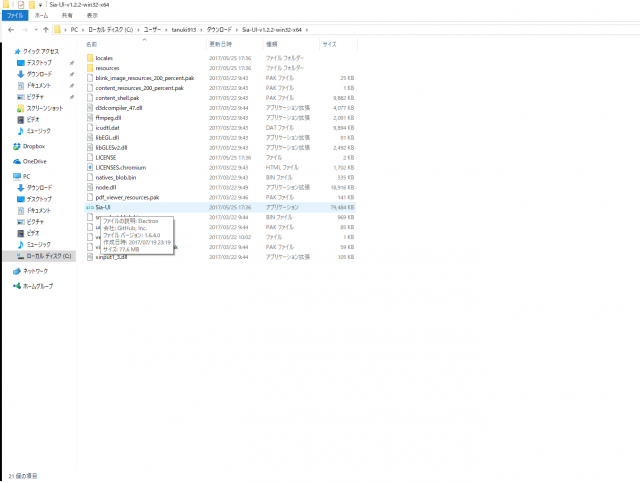Expand chevron after ユーザー in address bar
The width and height of the screenshot is (640, 483).
coord(166,30)
